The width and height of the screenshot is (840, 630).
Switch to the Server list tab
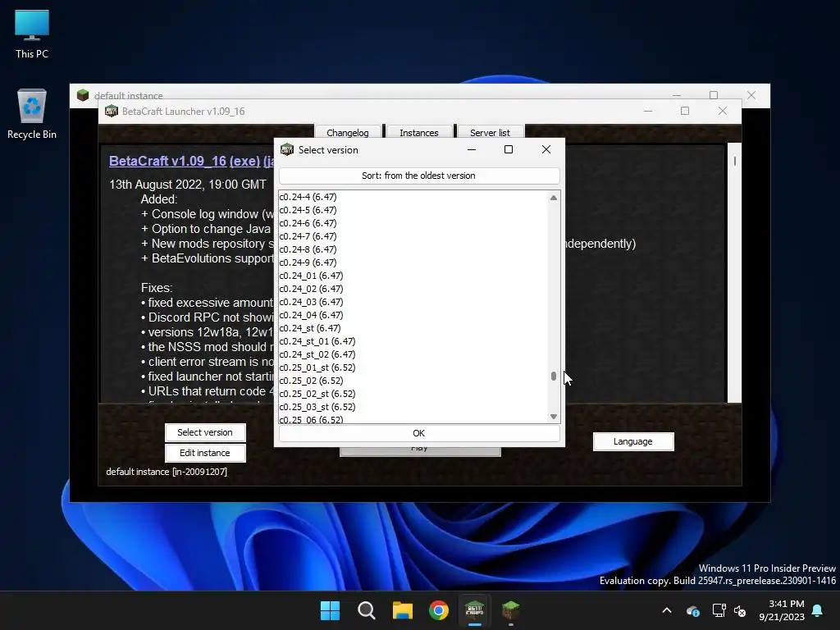coord(491,132)
